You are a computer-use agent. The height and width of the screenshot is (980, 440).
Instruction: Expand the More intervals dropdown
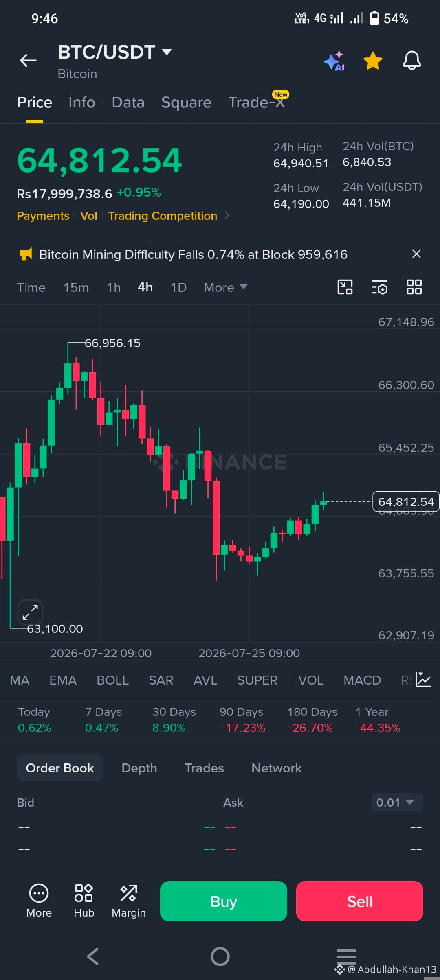pyautogui.click(x=225, y=287)
